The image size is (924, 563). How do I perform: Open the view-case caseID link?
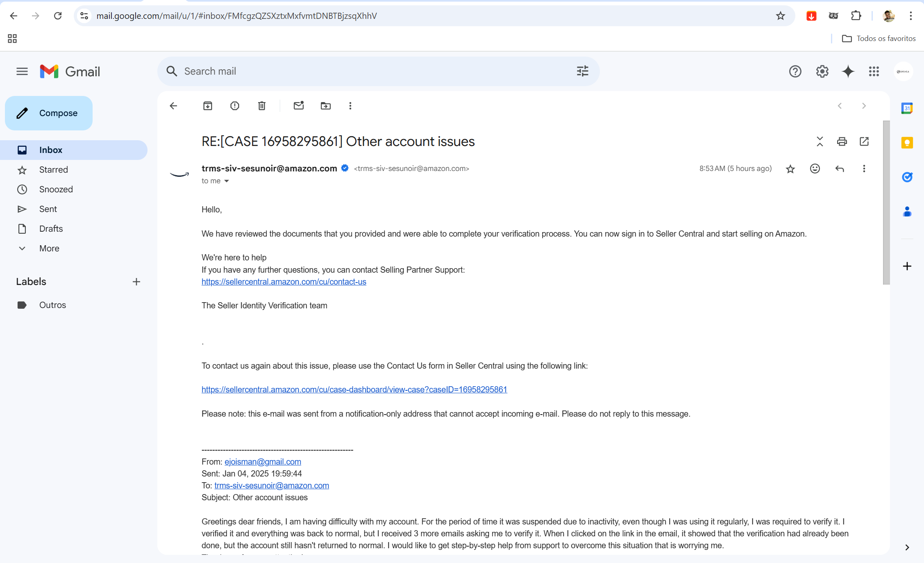tap(354, 390)
